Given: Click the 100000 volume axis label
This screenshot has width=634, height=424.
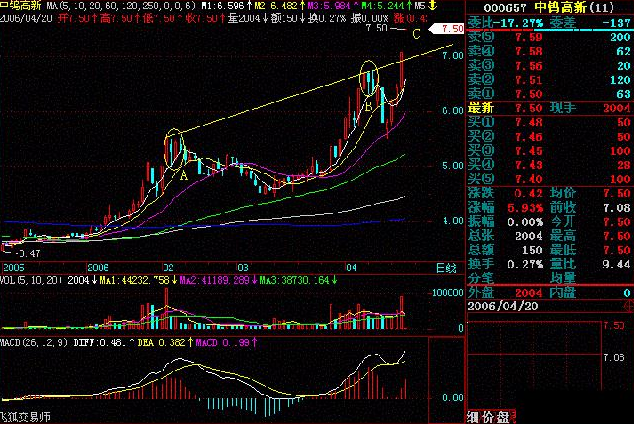Looking at the screenshot, I should 448,293.
